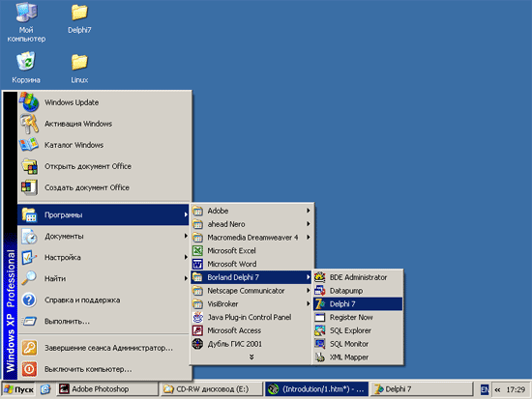Screen dimensions: 532x399
Task: Click the VisiBroker folder label
Action: (222, 304)
